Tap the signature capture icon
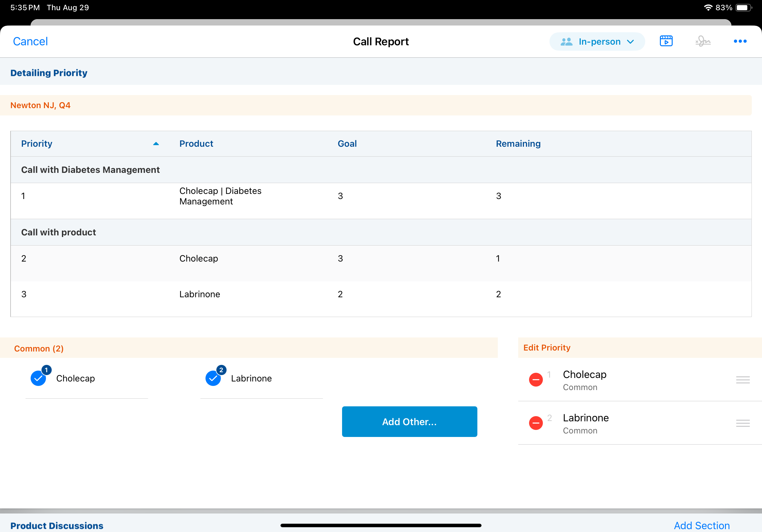The image size is (762, 532). pos(703,41)
